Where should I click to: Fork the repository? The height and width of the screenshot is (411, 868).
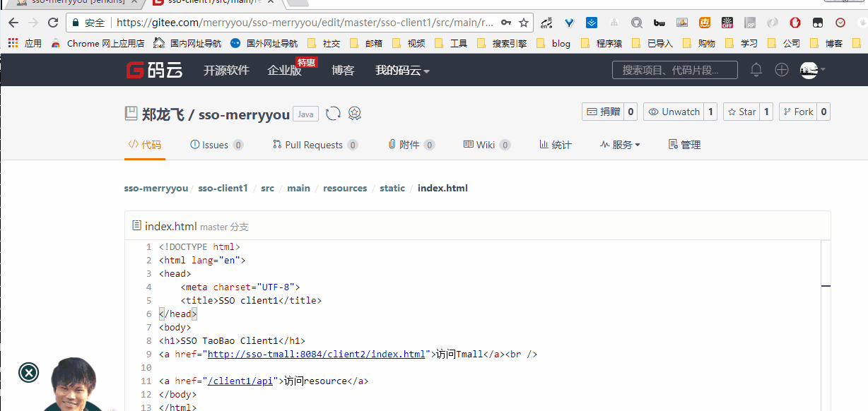pos(797,111)
